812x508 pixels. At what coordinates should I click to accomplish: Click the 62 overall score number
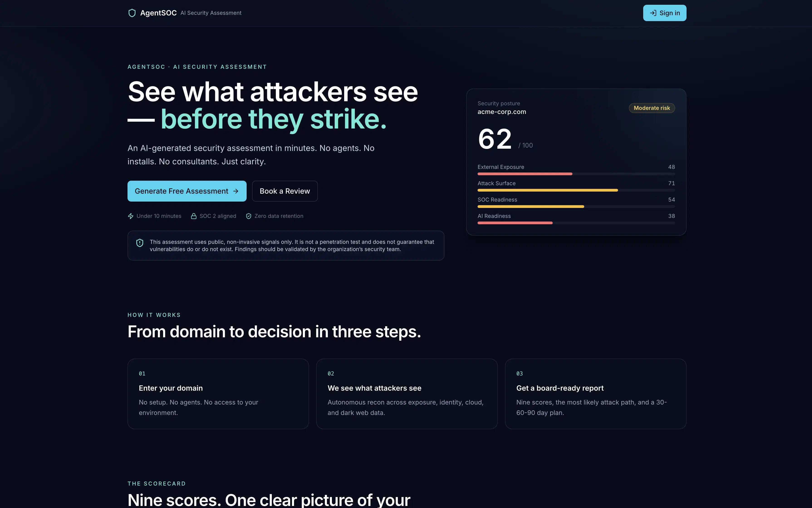tap(495, 139)
